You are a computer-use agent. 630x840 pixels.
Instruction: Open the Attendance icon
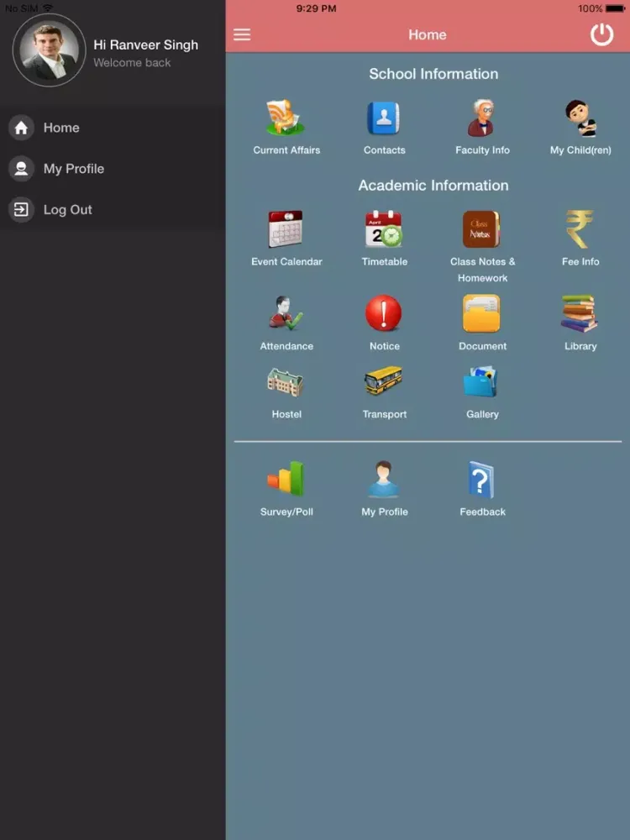click(x=286, y=314)
